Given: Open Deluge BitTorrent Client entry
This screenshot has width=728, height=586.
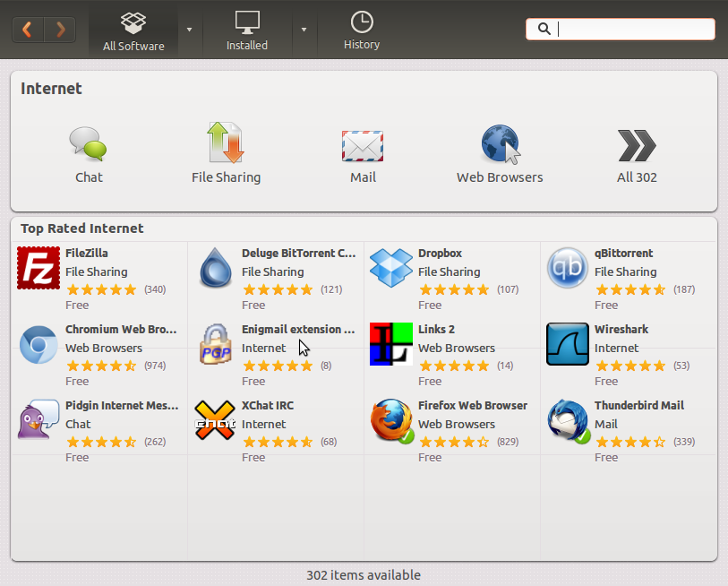Looking at the screenshot, I should click(215, 267).
